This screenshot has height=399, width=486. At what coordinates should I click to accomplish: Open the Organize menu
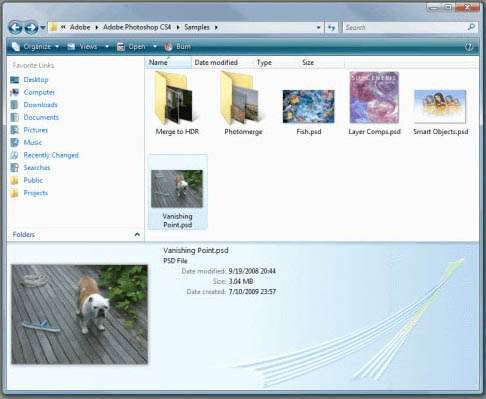pos(35,47)
